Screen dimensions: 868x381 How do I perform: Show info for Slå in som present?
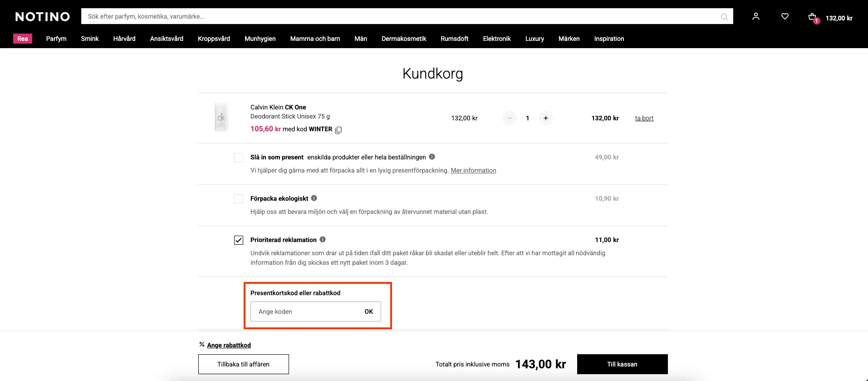tap(432, 157)
